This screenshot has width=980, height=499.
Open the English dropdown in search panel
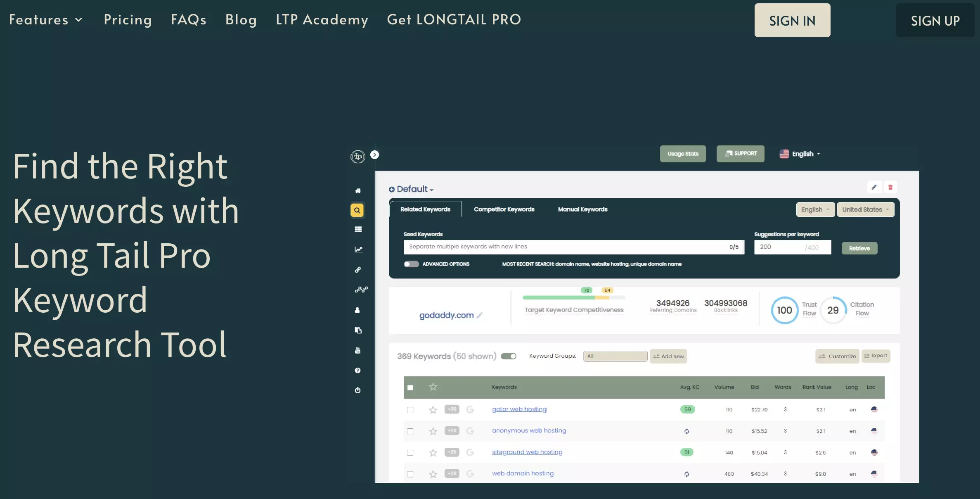click(x=815, y=209)
